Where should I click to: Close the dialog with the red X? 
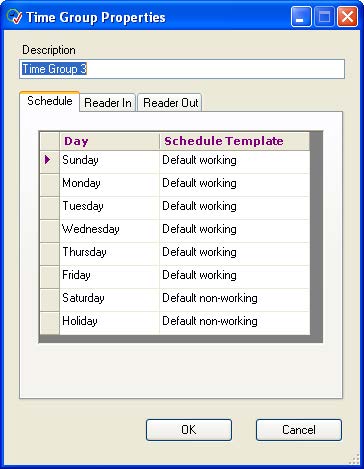pos(347,17)
